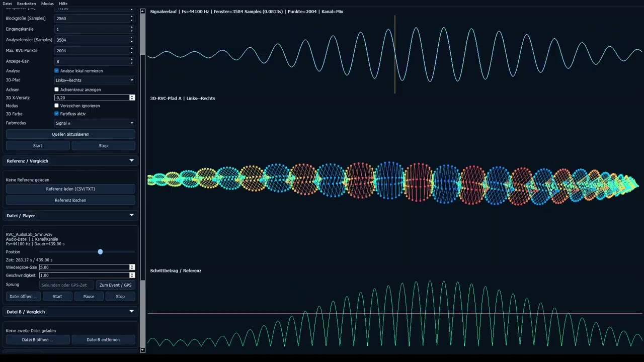The image size is (644, 362).
Task: Click the red reference line in Schrittbetrag plot
Action: (x=394, y=314)
